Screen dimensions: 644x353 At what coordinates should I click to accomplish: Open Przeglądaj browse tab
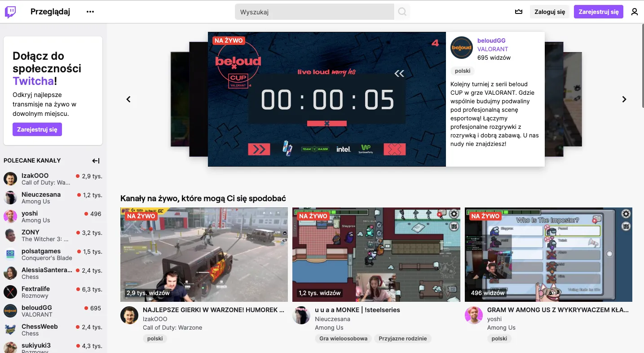coord(50,12)
